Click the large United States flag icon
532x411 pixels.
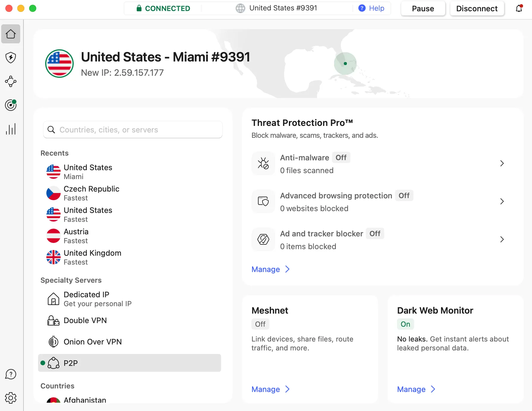59,64
